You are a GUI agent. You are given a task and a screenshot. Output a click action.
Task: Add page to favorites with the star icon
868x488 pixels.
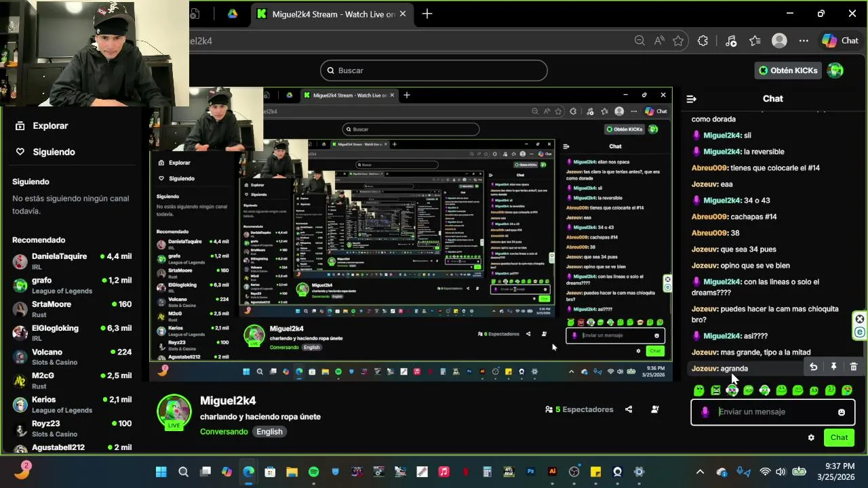678,41
